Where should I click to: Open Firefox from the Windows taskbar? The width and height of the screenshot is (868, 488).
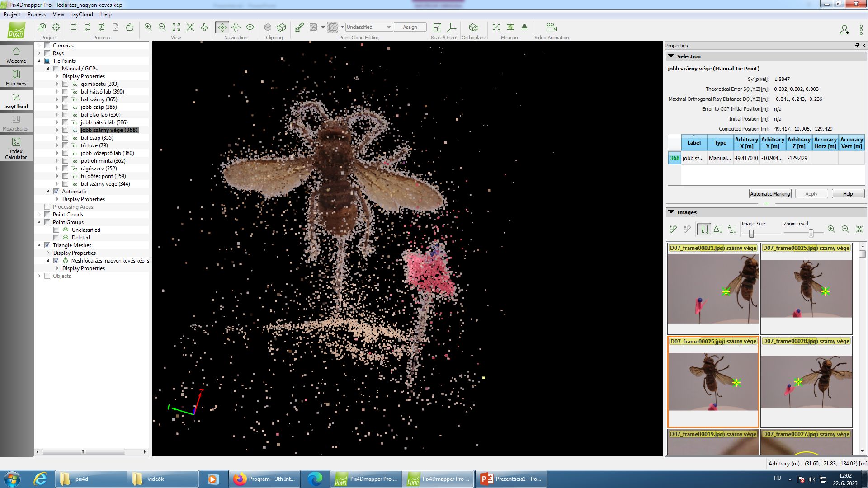pos(264,479)
